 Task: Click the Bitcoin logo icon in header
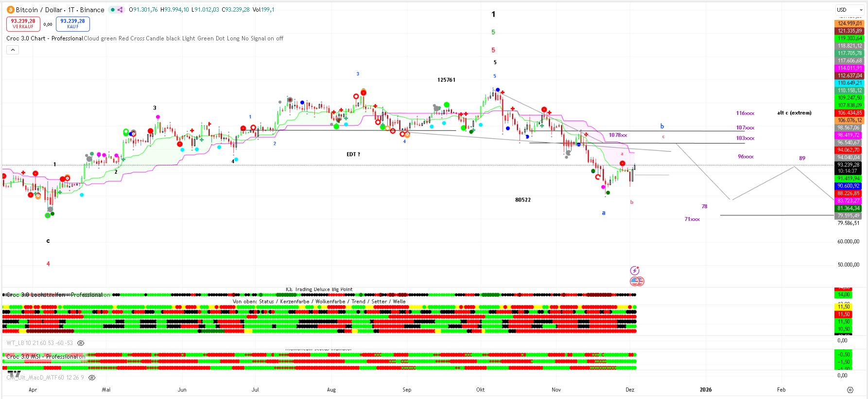click(10, 10)
